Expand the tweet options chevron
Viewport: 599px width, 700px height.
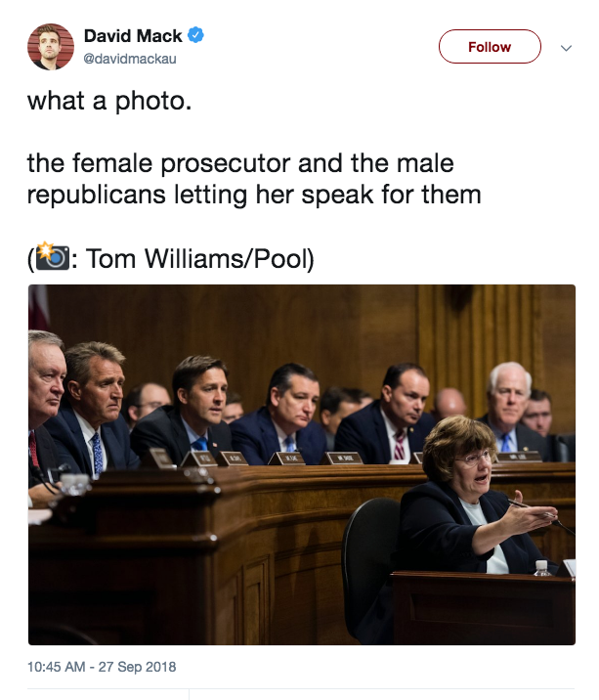click(x=566, y=48)
